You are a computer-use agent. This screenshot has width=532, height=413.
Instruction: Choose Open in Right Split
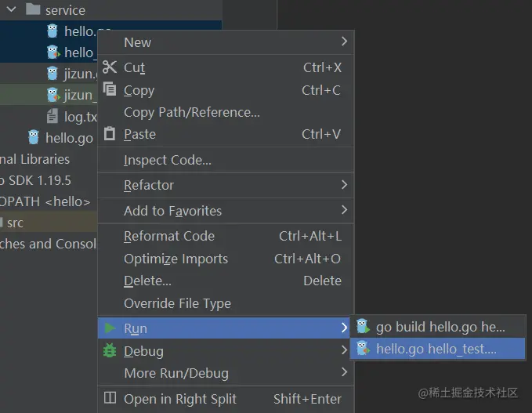pyautogui.click(x=226, y=399)
